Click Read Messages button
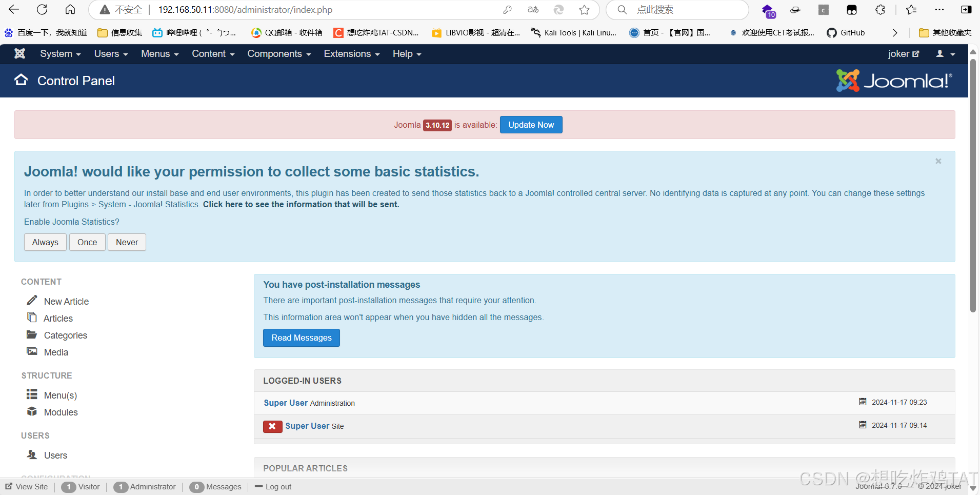980x495 pixels. 302,338
